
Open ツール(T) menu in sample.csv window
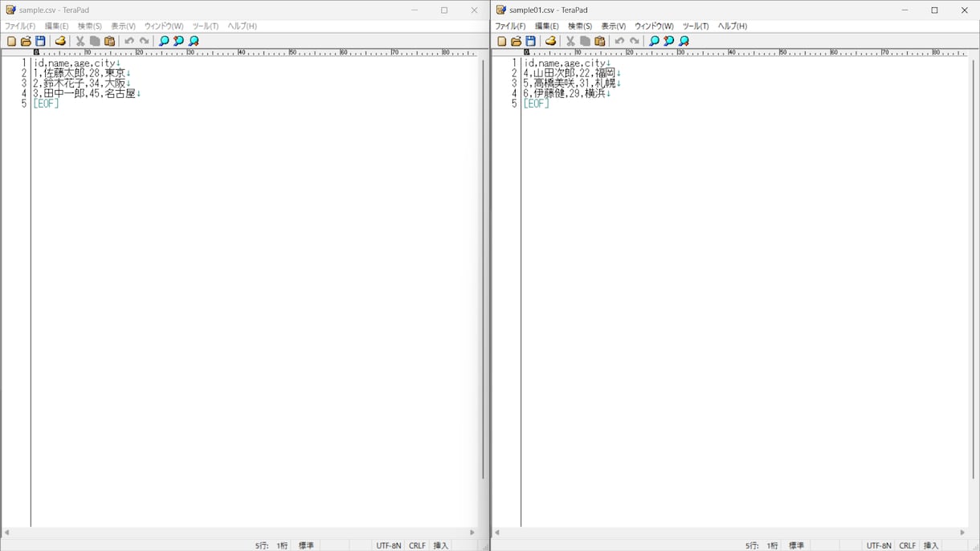click(206, 27)
